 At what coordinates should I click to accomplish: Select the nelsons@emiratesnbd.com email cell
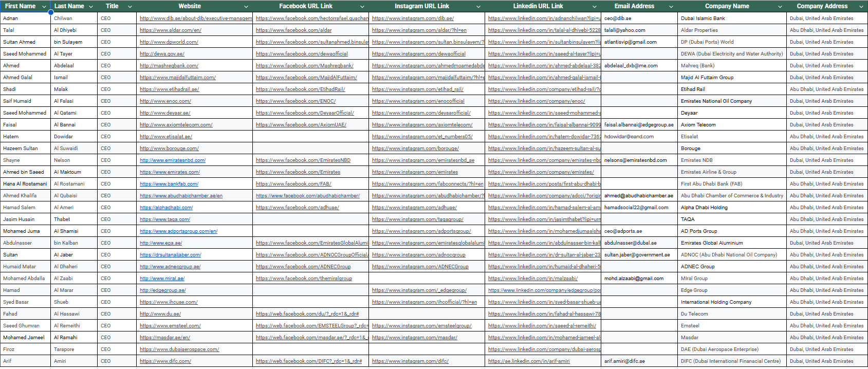639,160
